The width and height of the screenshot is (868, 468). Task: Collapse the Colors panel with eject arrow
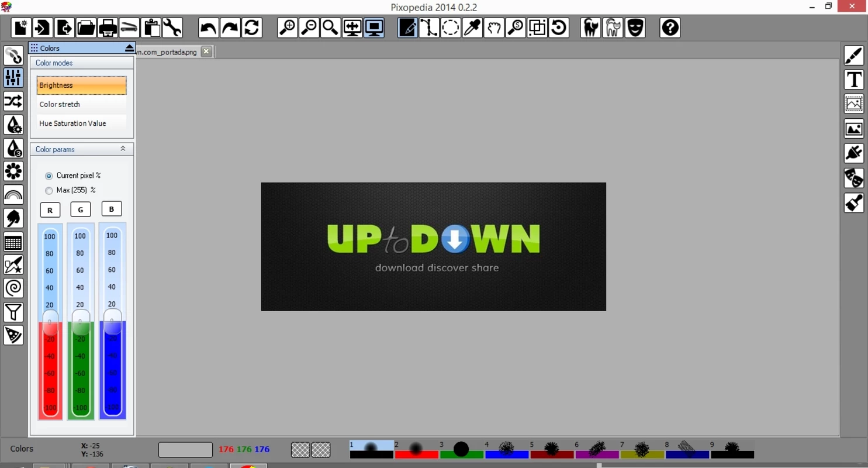click(x=130, y=48)
